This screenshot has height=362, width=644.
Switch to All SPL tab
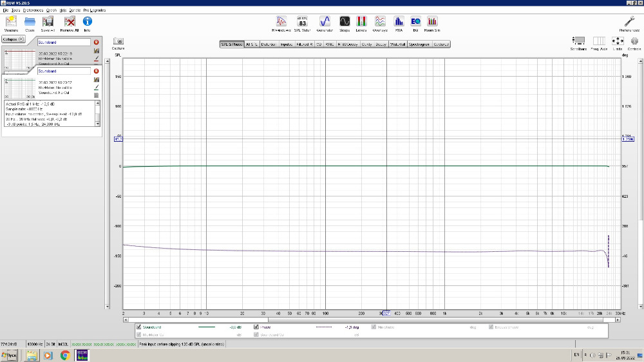click(252, 44)
